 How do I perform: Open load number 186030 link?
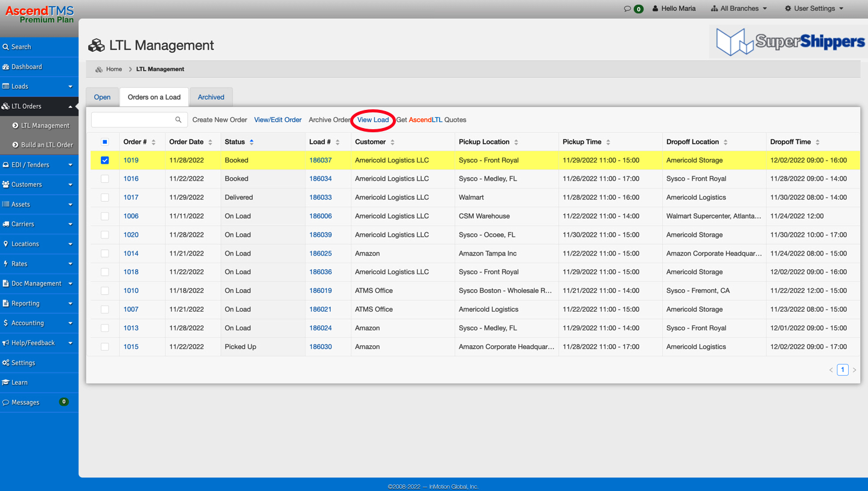(x=321, y=347)
